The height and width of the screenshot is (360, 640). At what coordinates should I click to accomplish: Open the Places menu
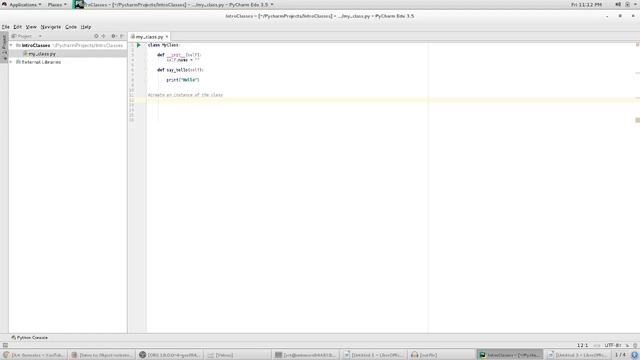coord(57,4)
